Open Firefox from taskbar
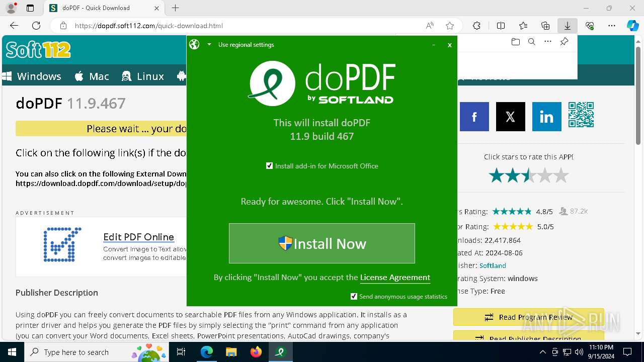The width and height of the screenshot is (644, 362). [256, 352]
